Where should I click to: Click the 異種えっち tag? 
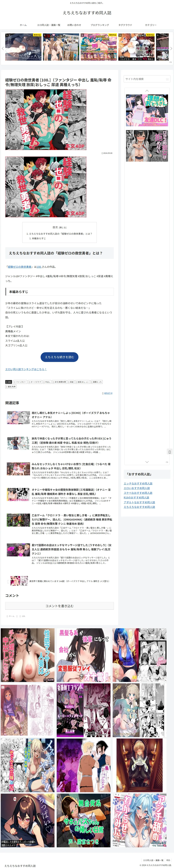pos(96,382)
